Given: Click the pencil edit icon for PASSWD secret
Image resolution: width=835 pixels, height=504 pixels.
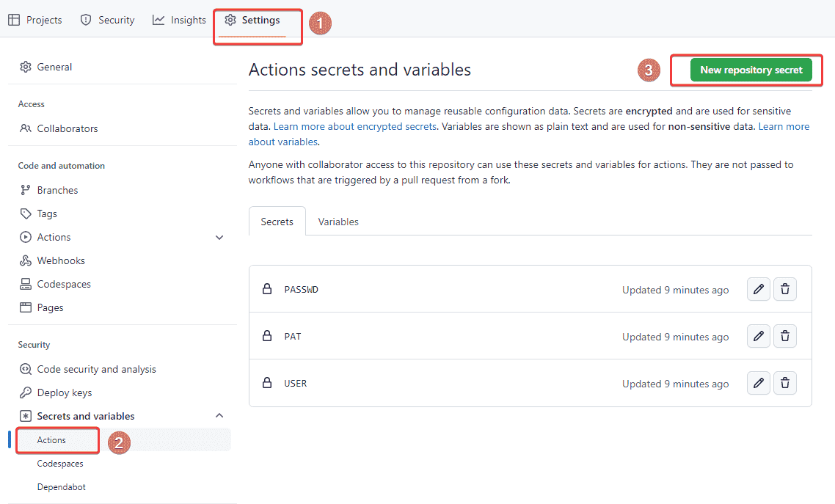Looking at the screenshot, I should pos(758,289).
